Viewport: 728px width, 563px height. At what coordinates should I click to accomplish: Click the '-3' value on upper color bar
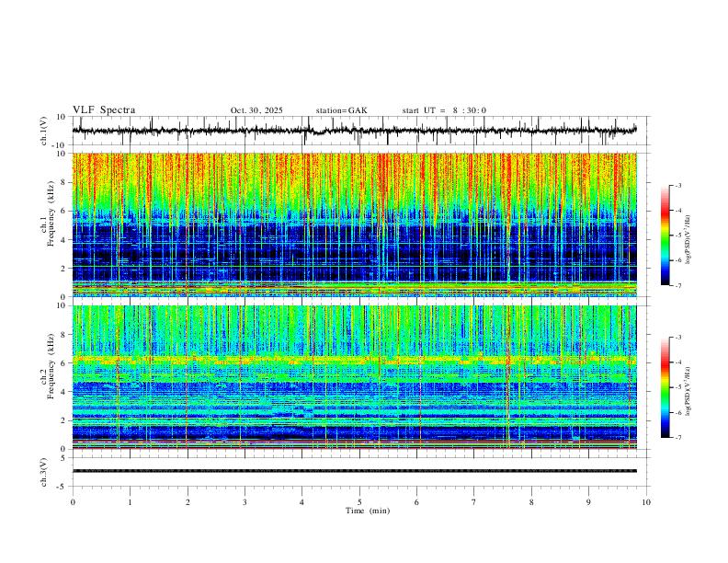pyautogui.click(x=677, y=185)
